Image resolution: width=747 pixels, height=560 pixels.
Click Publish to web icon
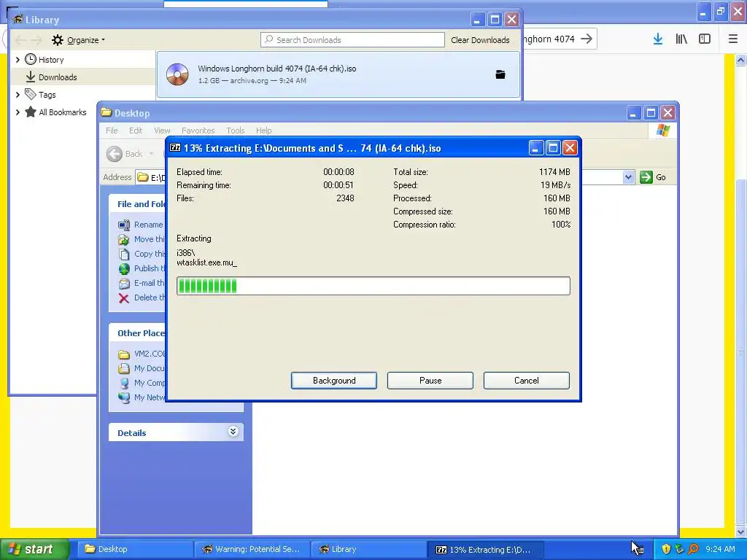pyautogui.click(x=124, y=268)
